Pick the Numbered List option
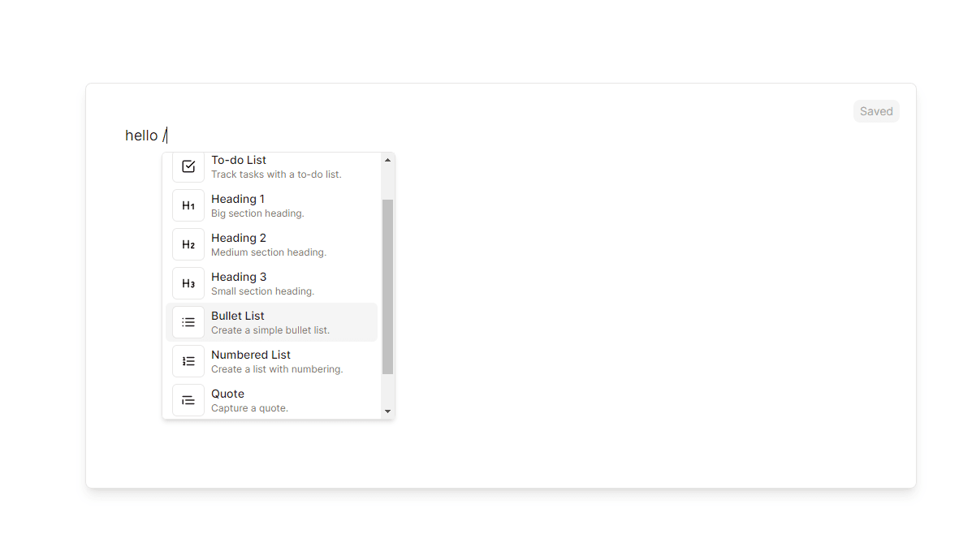The image size is (972, 560). [271, 362]
